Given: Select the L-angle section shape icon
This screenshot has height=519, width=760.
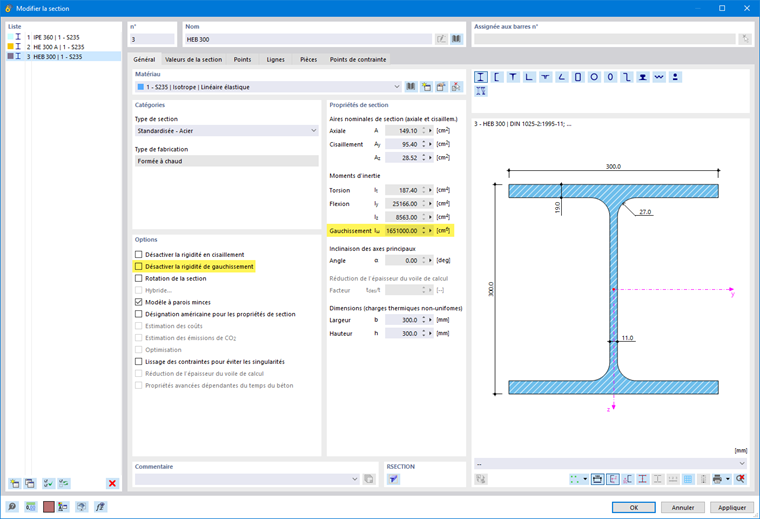Looking at the screenshot, I should pos(529,77).
